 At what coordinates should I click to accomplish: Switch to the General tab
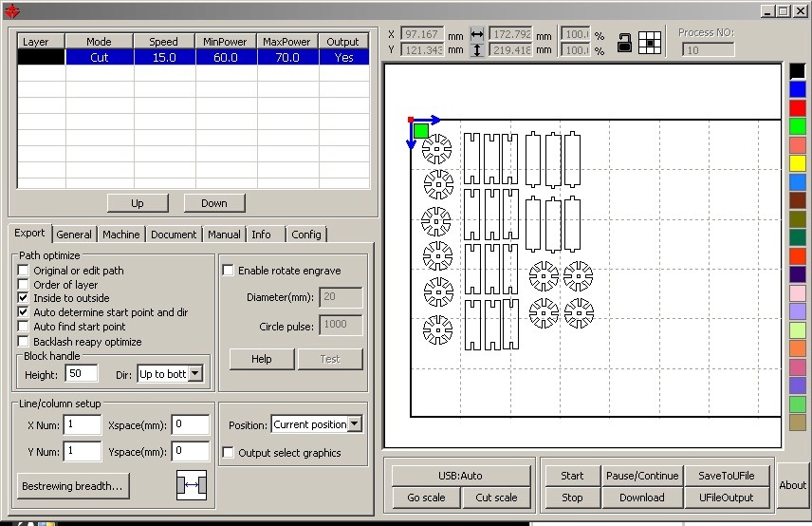tap(74, 235)
